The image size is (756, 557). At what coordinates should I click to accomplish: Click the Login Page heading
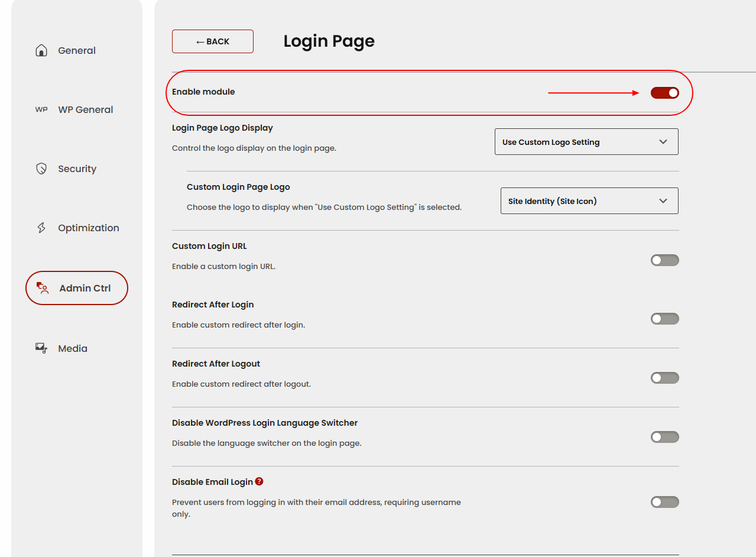click(329, 41)
